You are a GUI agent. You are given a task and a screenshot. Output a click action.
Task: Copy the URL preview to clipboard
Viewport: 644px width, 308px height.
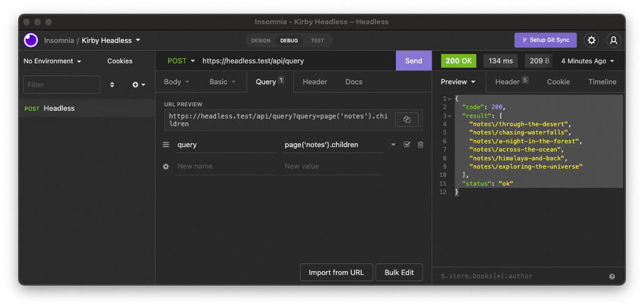tap(406, 119)
